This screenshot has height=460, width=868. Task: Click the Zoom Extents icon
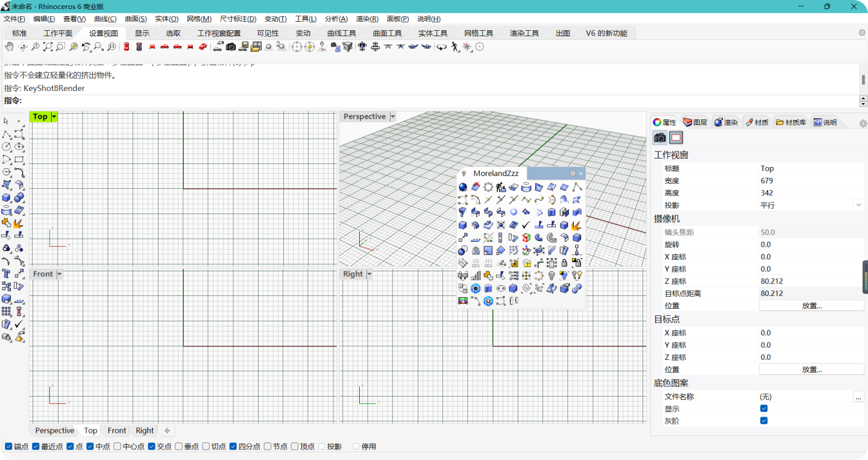pyautogui.click(x=48, y=47)
